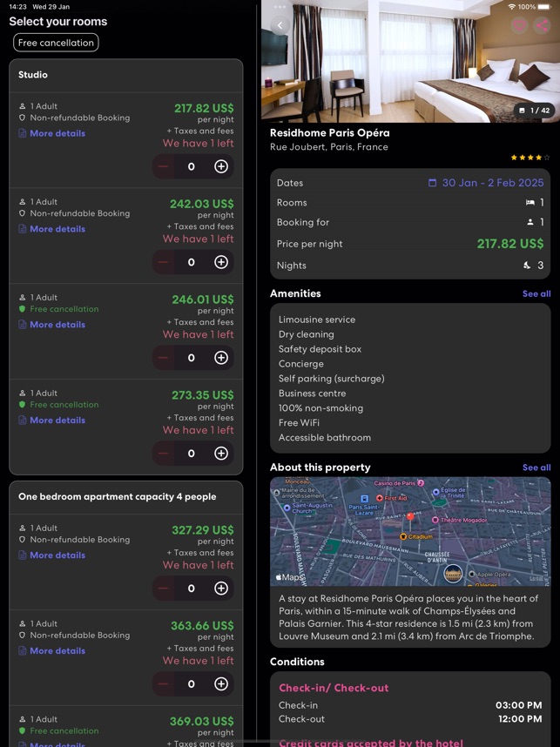Tap the Check-out 12:00 PM time
Viewport: 560px width, 747px height.
click(520, 719)
